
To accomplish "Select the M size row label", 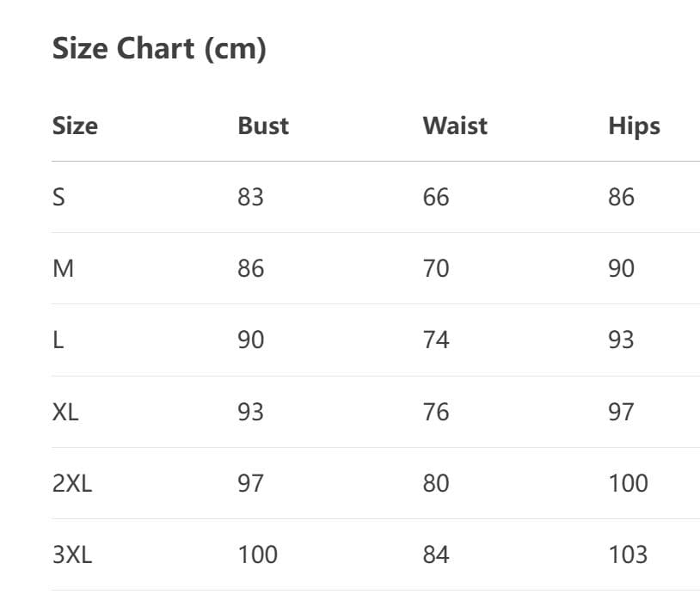I will coord(63,269).
